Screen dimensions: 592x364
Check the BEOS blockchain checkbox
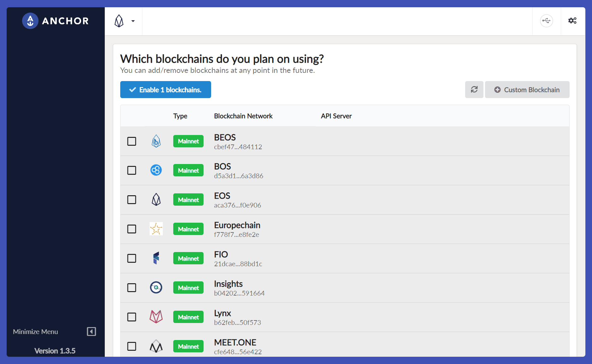[132, 141]
